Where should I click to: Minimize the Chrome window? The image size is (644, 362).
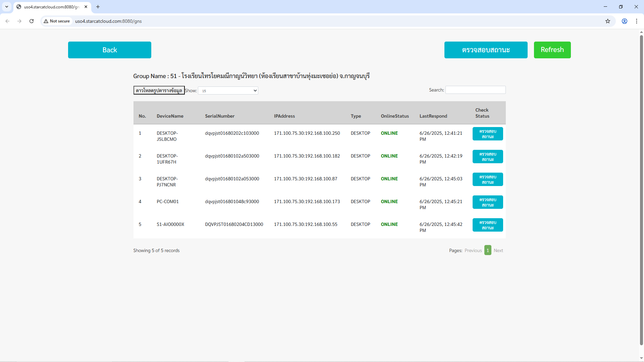point(605,7)
